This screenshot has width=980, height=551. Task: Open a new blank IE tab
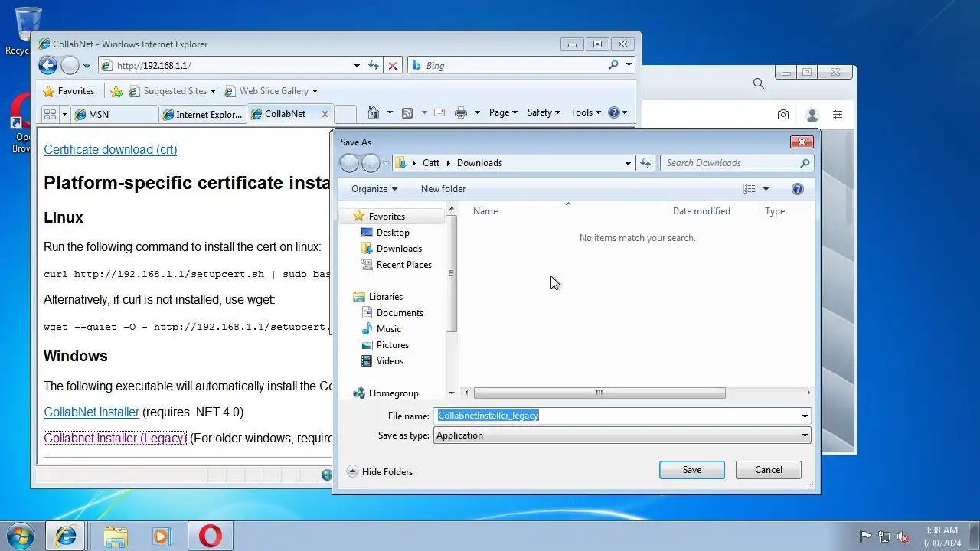(x=345, y=114)
